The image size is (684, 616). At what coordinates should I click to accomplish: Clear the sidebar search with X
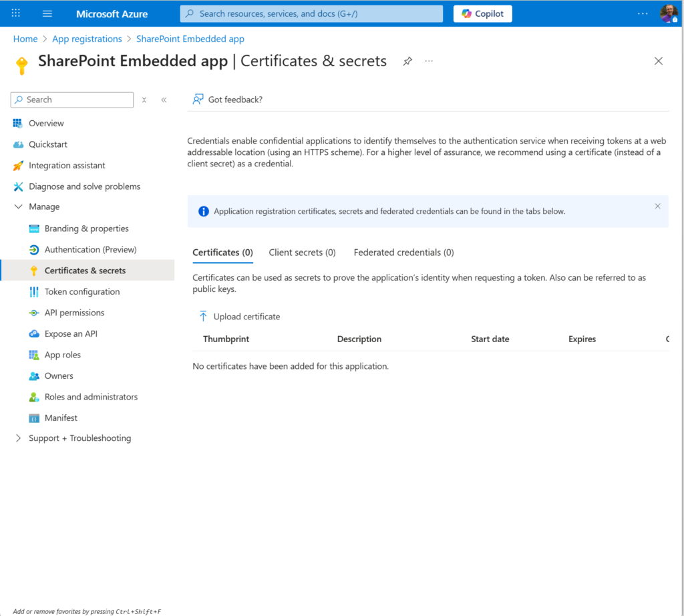pos(144,100)
